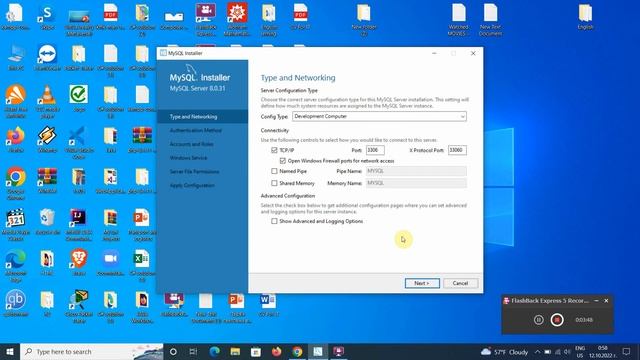Uncheck the TCP/IP checkbox
The image size is (640, 360).
click(274, 150)
